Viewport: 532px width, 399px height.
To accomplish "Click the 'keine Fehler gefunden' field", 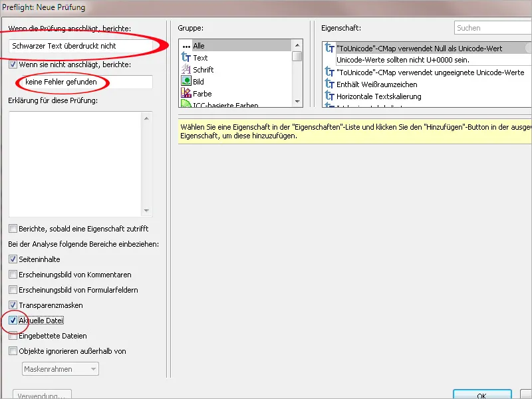I will pyautogui.click(x=87, y=82).
